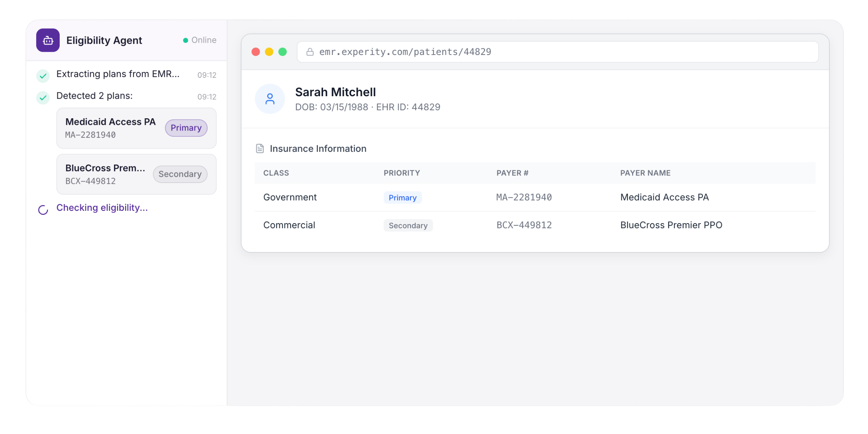Click the green maximize window dot
The image size is (868, 434).
pyautogui.click(x=282, y=52)
